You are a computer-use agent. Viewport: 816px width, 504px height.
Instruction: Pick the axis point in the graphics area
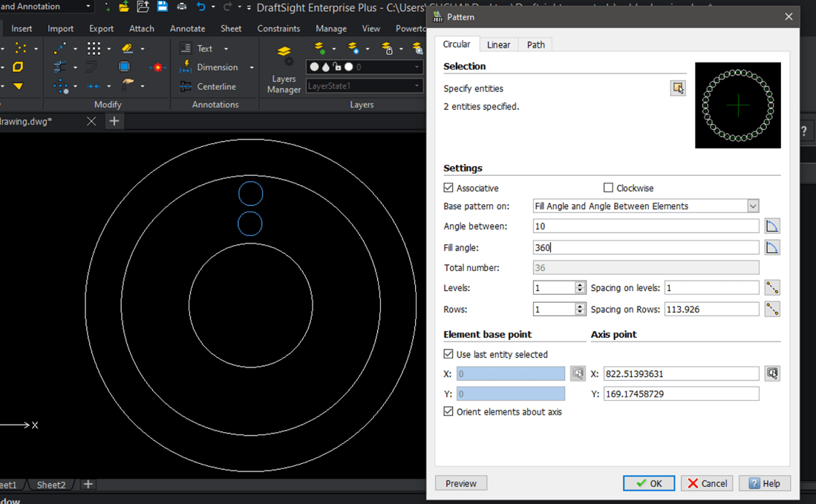[x=772, y=373]
